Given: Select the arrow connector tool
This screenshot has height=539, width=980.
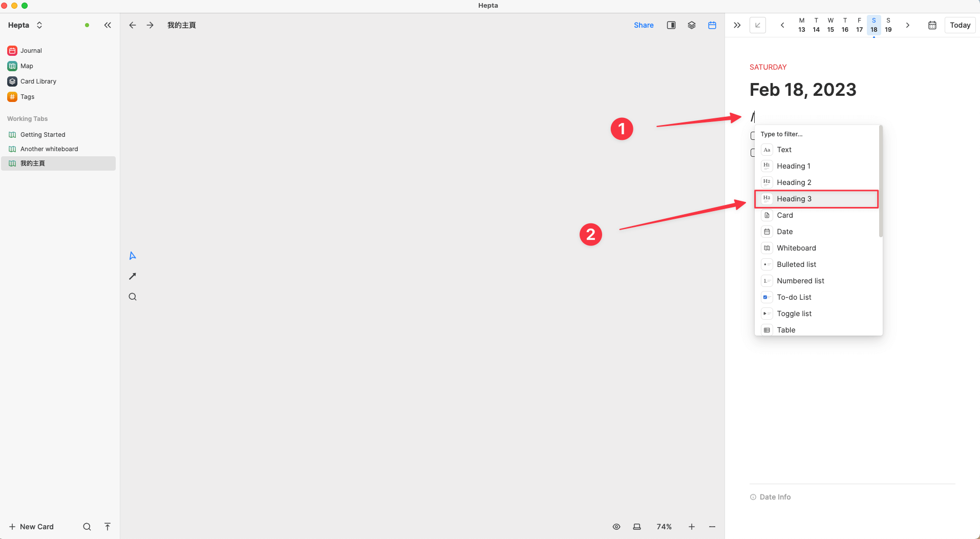Looking at the screenshot, I should point(133,276).
